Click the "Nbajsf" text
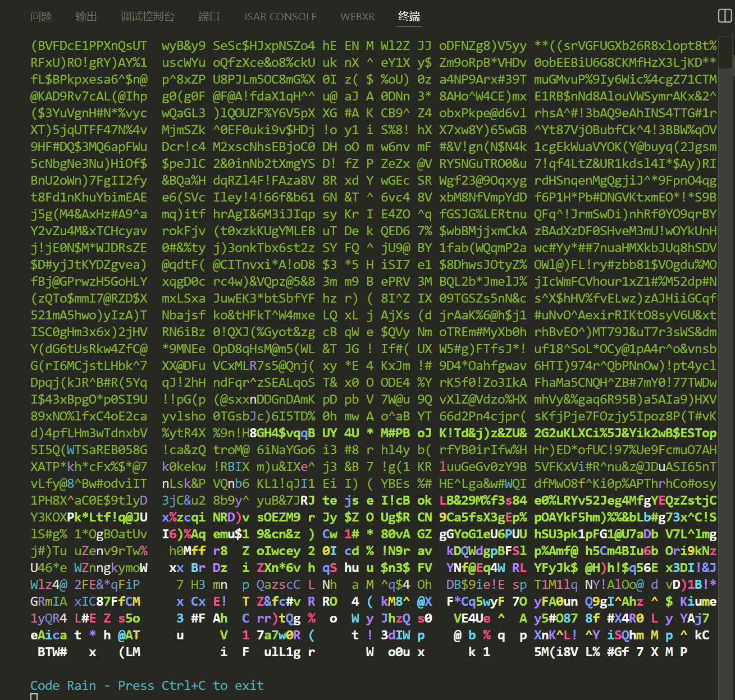This screenshot has height=700, width=735. [x=184, y=315]
